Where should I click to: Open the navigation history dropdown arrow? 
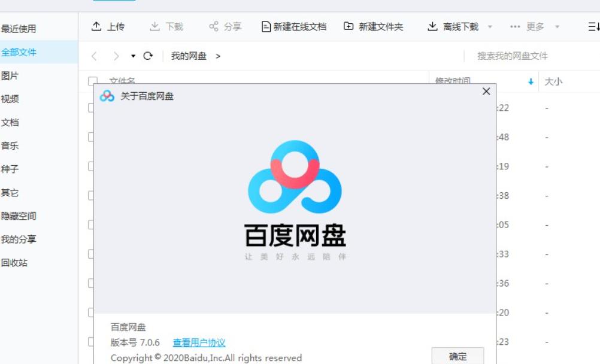click(x=133, y=56)
